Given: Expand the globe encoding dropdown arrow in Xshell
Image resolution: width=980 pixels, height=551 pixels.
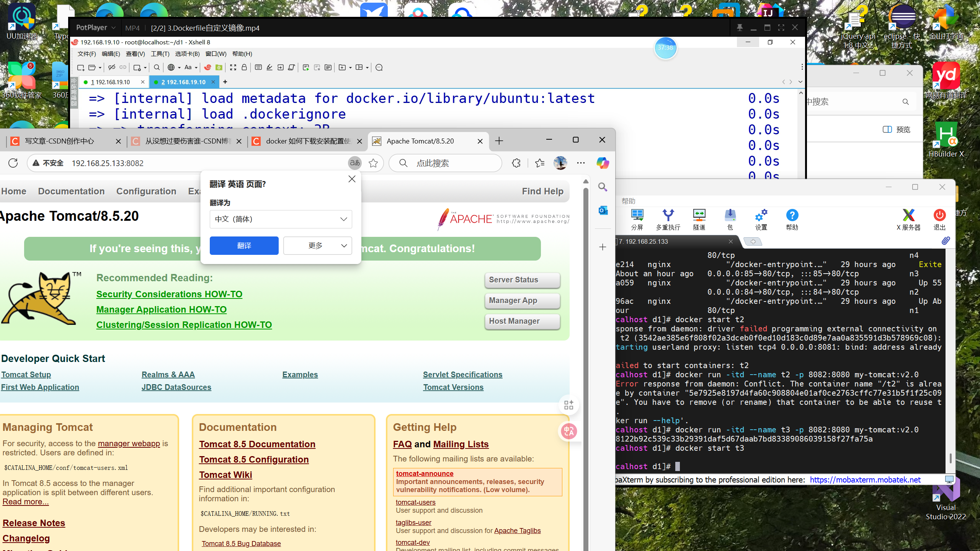Looking at the screenshot, I should (179, 68).
